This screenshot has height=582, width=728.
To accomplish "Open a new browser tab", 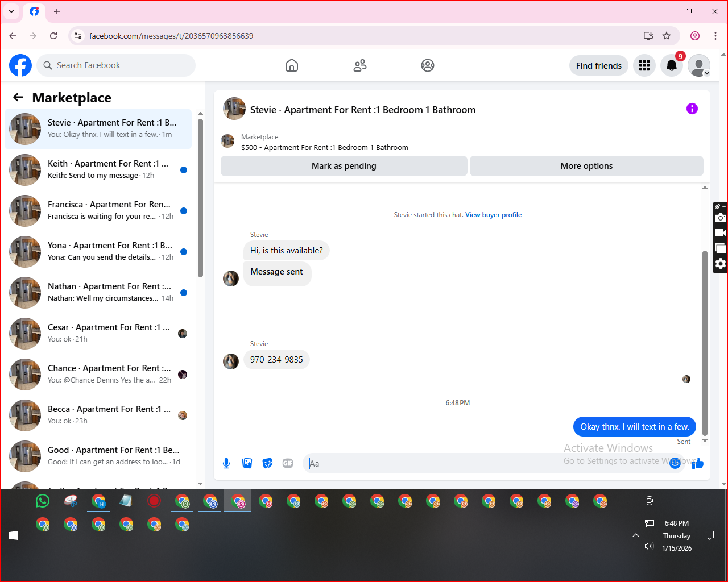I will point(56,11).
